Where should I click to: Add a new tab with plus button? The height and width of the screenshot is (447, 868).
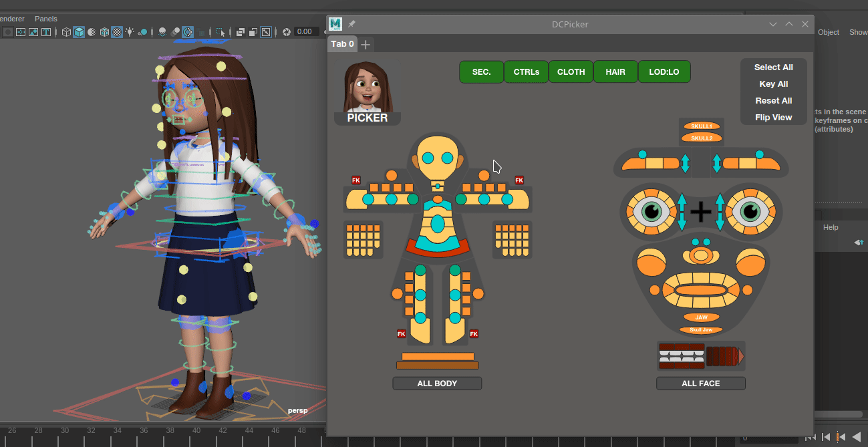[366, 45]
